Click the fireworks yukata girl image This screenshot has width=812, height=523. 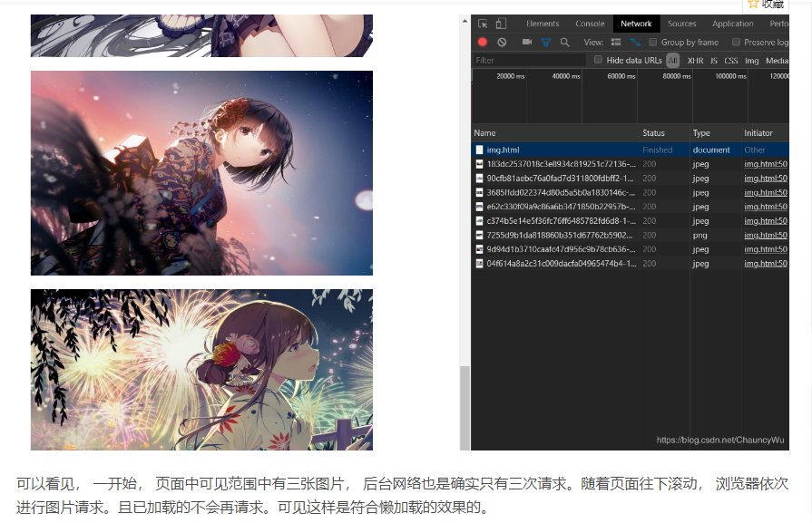(x=201, y=369)
